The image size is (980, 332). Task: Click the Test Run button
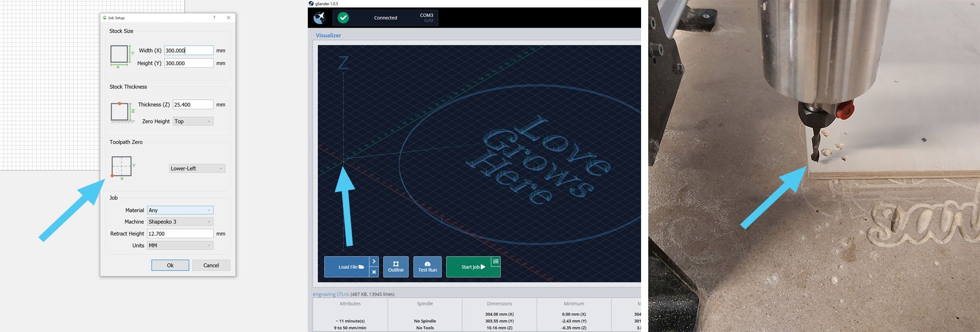(427, 267)
